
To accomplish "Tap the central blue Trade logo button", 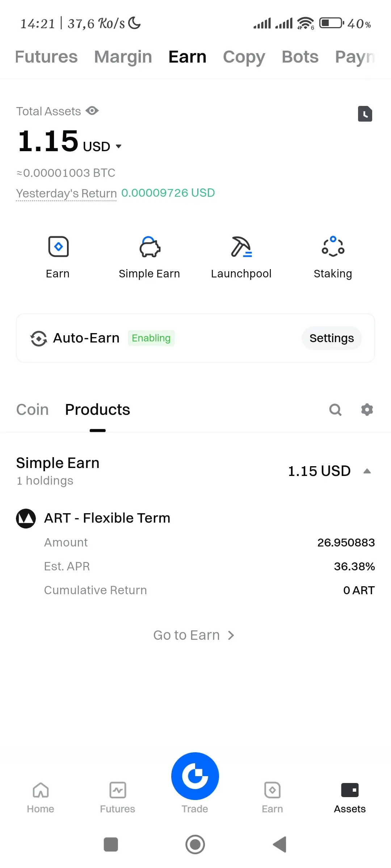I will pyautogui.click(x=195, y=776).
